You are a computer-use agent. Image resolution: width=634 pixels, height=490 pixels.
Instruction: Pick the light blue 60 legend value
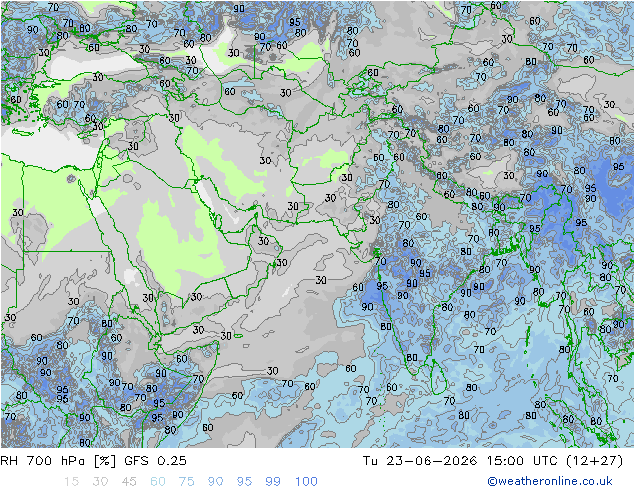pyautogui.click(x=158, y=482)
